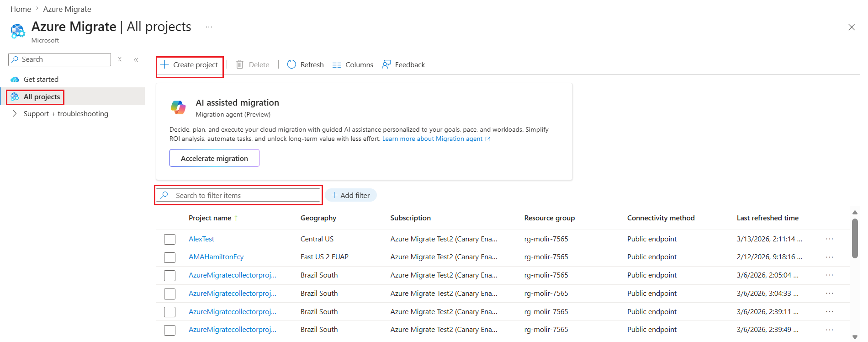The width and height of the screenshot is (868, 342).
Task: Check the row refreshed at 2:05:04
Action: pos(169,276)
